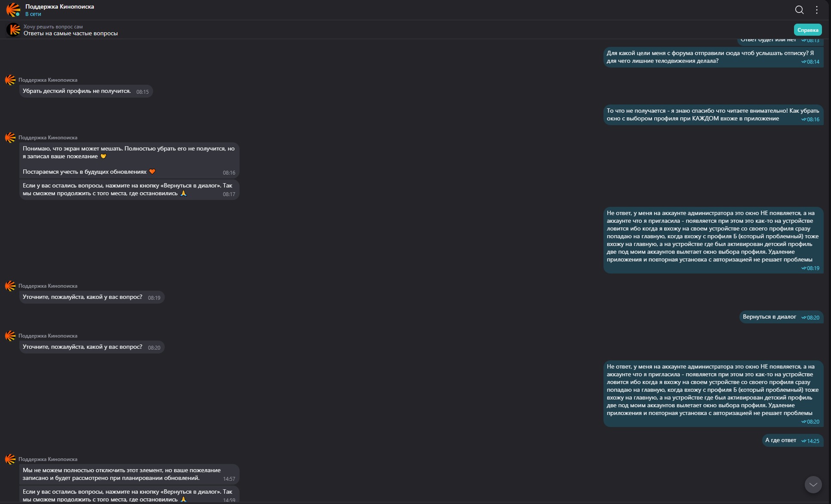
Task: Click support avatar beside 08:20 "Уточните" message
Action: (x=10, y=336)
